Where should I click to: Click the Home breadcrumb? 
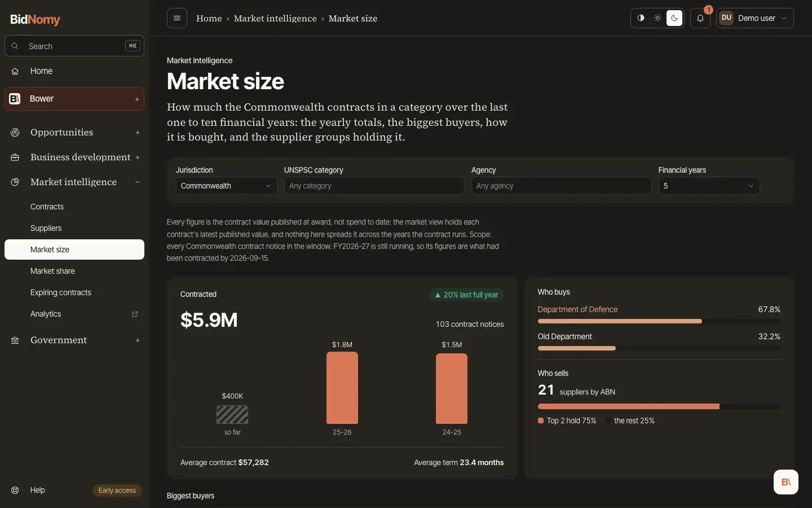tap(209, 18)
